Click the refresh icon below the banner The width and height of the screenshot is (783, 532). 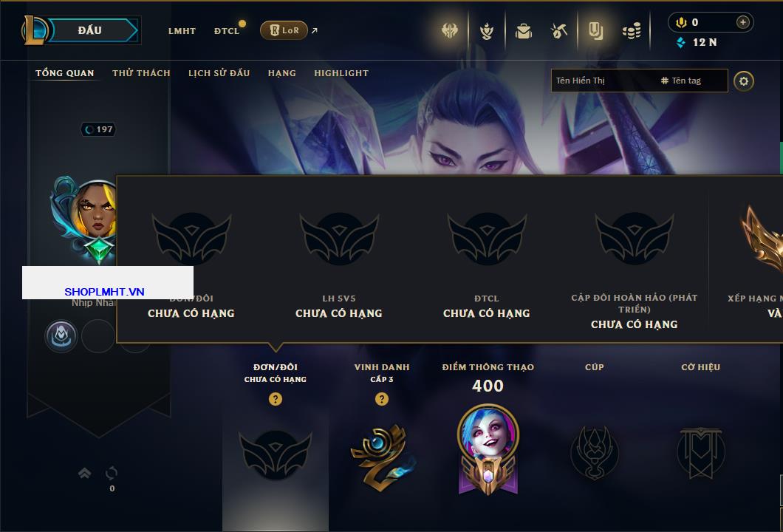[x=112, y=473]
